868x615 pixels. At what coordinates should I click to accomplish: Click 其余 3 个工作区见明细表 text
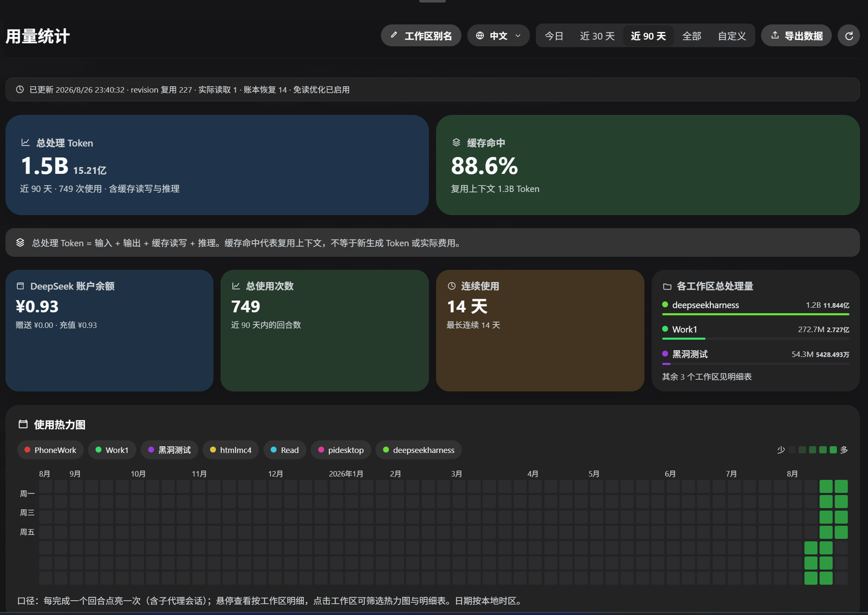707,377
